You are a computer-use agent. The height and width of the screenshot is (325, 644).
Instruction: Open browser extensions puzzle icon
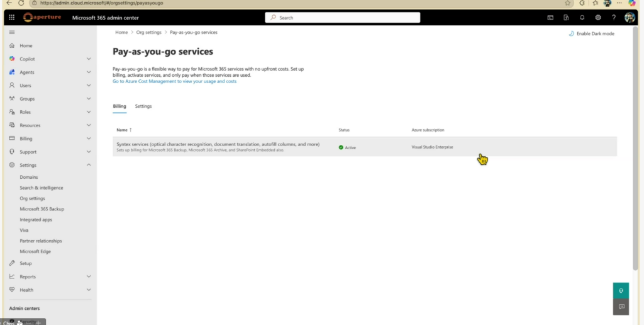pyautogui.click(x=582, y=3)
